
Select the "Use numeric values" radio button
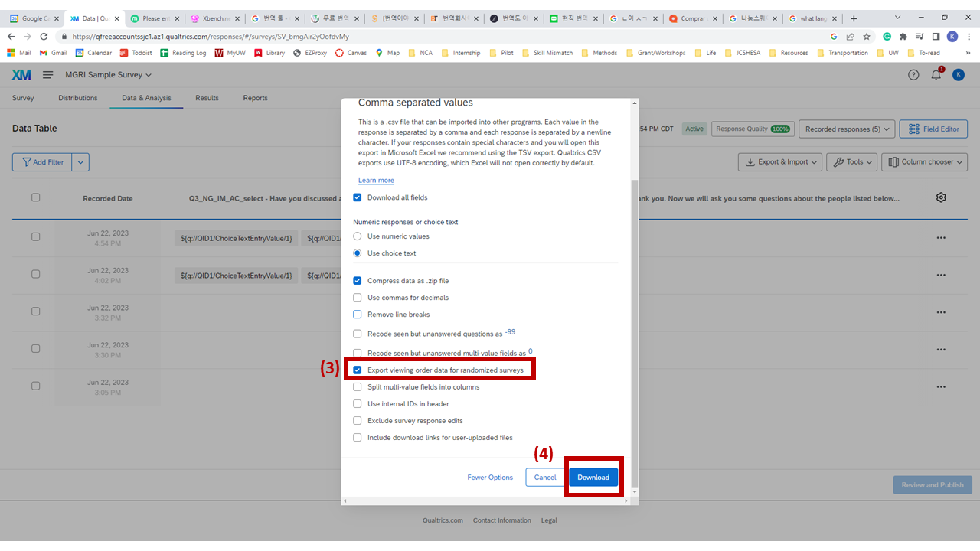(357, 236)
